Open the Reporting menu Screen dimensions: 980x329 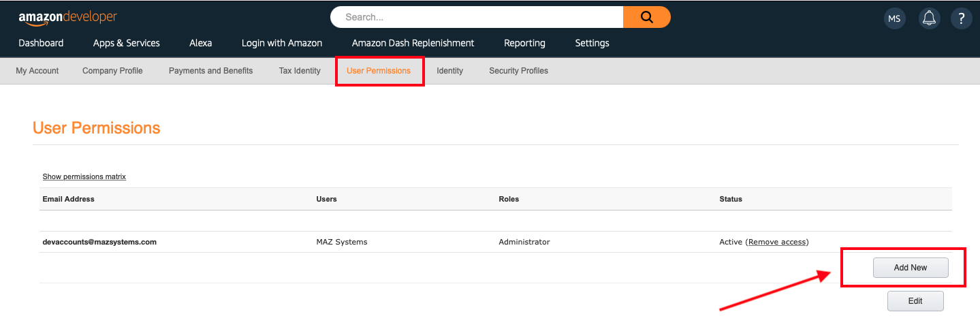[x=524, y=43]
